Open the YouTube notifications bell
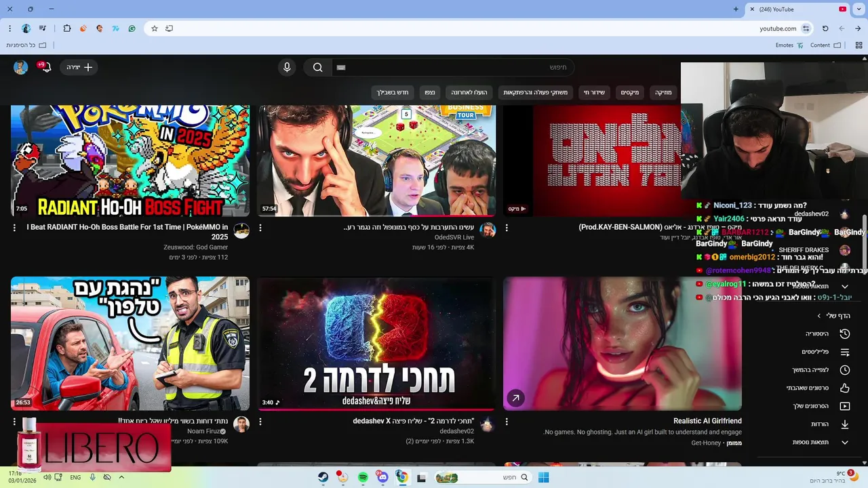The height and width of the screenshot is (488, 868). point(46,66)
